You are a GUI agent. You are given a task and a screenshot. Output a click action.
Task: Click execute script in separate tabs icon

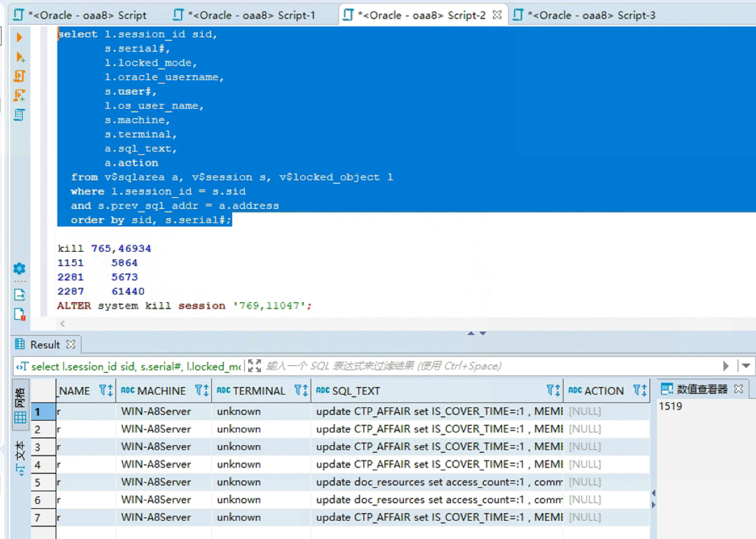20,95
